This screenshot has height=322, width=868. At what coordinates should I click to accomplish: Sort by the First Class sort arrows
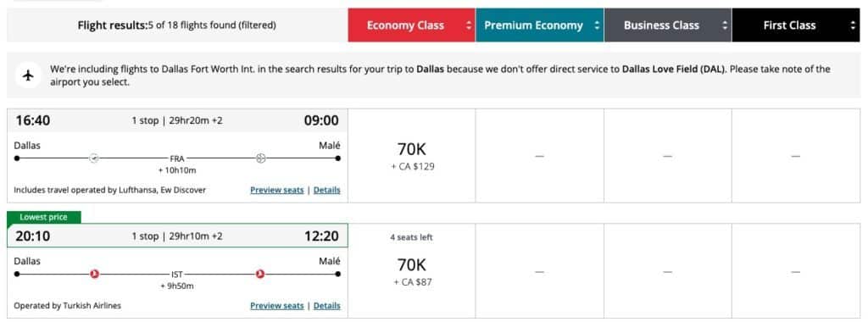(853, 25)
